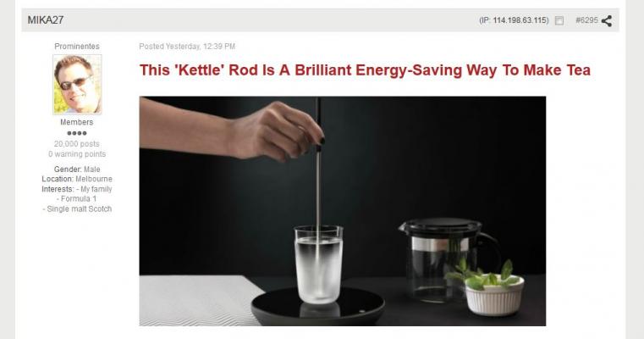Viewport: 644px width, 339px height.
Task: Click the '(IP:' label in the post header
Action: (485, 20)
